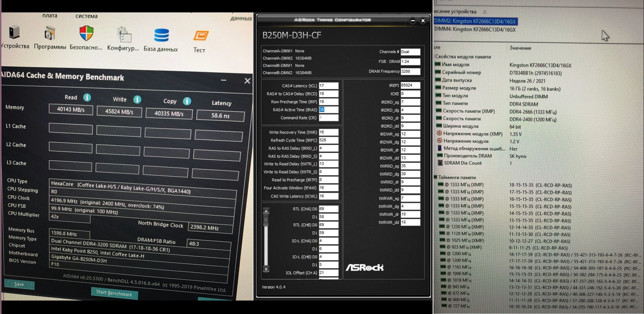
Task: Click the info icon beside Read
Action: [87, 98]
